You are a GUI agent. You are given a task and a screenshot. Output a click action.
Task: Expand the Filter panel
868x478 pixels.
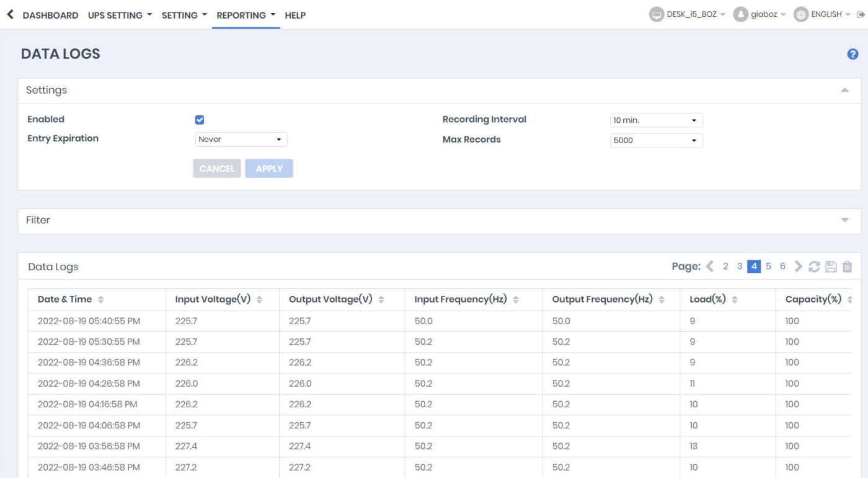[844, 221]
